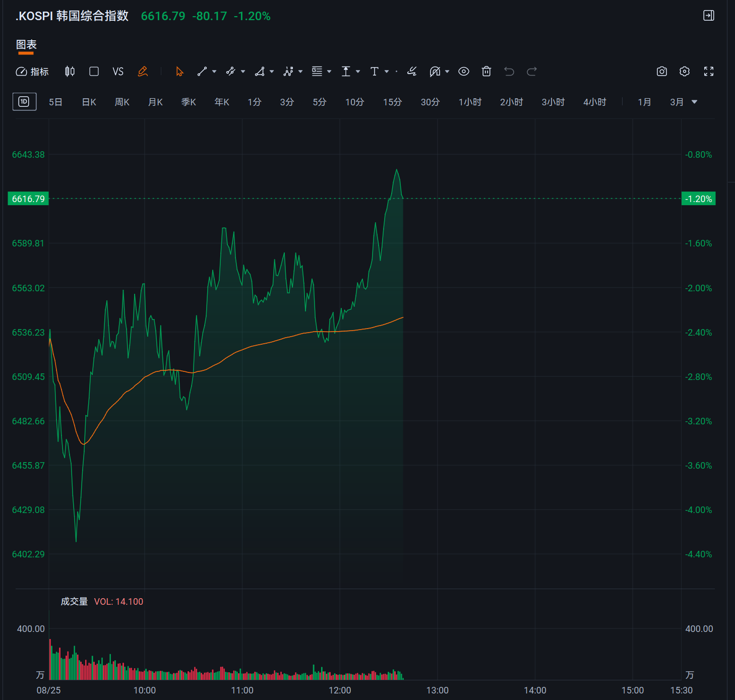Image resolution: width=735 pixels, height=700 pixels.
Task: Open the 图表 chart tab
Action: click(x=26, y=45)
